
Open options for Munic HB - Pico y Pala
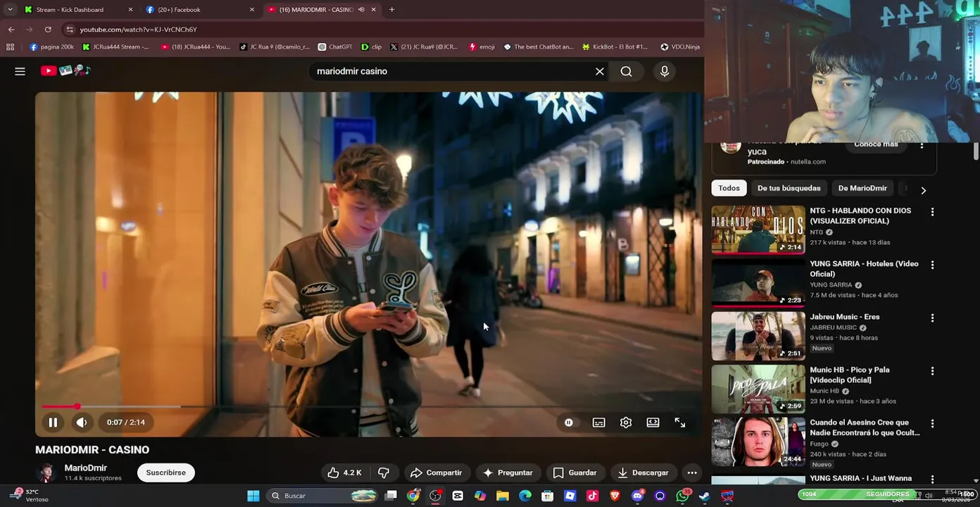tap(932, 370)
